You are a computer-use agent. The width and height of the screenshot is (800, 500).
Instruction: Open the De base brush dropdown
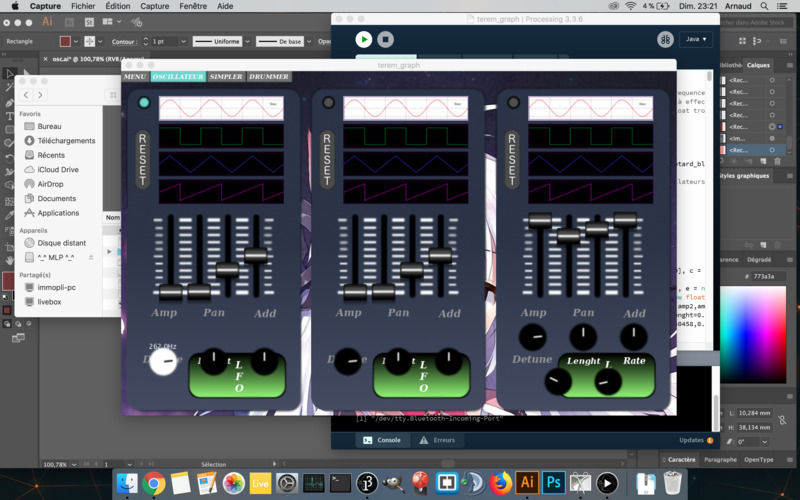click(x=283, y=41)
